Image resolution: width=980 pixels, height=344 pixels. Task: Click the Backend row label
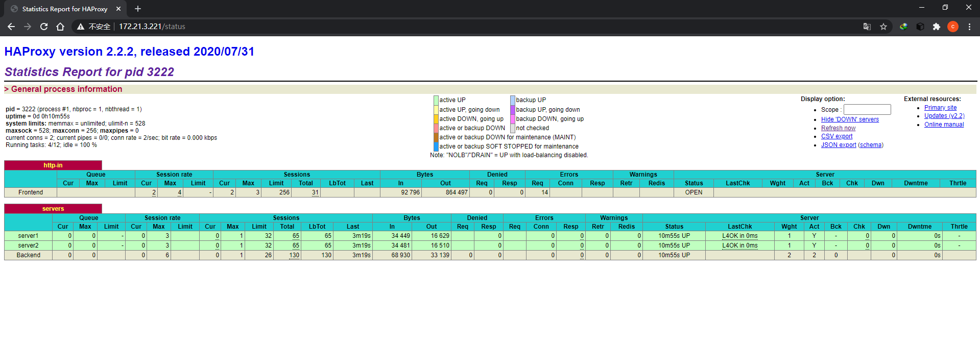coord(28,255)
